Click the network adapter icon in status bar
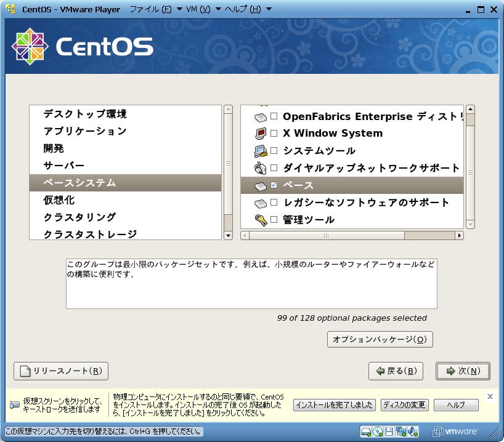Screen dimensions: 504x442 (x=401, y=431)
